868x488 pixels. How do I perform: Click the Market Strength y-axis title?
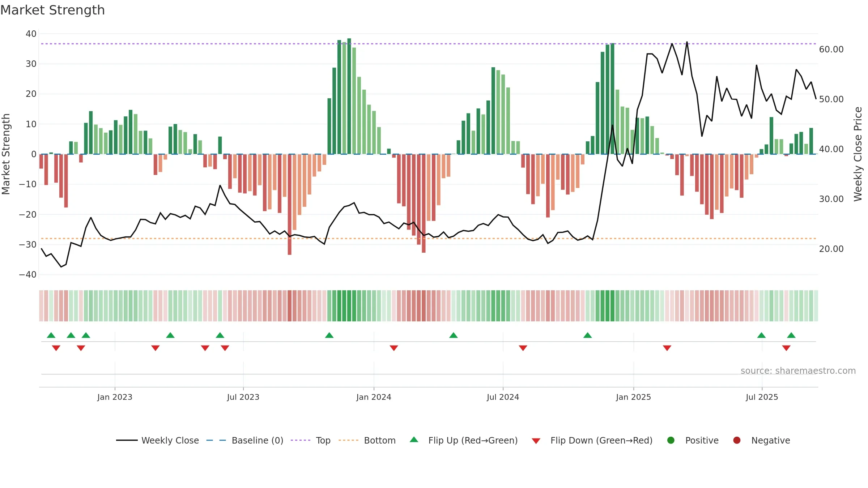point(6,154)
